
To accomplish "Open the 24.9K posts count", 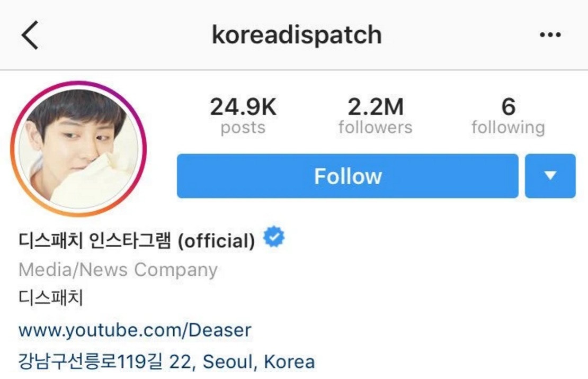I will coord(243,115).
